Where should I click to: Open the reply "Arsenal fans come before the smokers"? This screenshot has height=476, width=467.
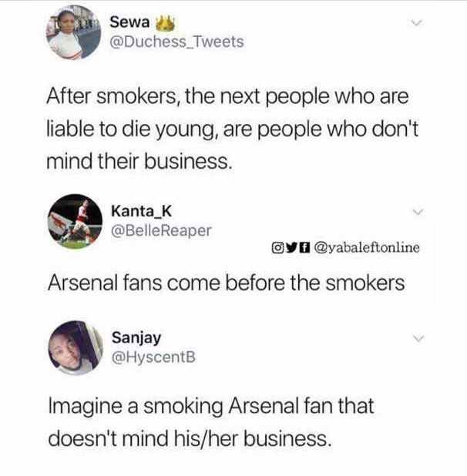point(227,283)
